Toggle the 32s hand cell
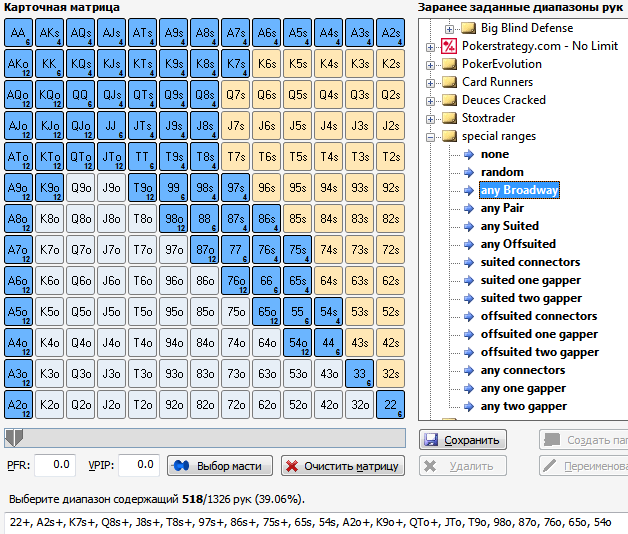 [x=390, y=374]
